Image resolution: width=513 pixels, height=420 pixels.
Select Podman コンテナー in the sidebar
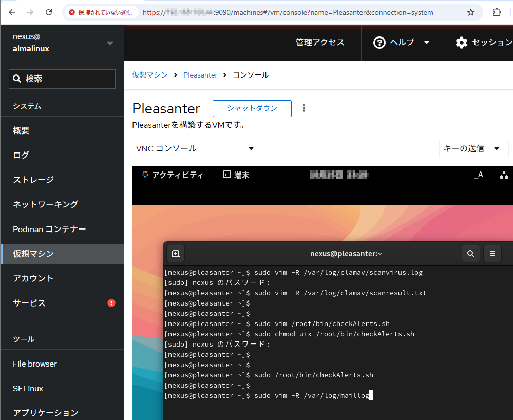pyautogui.click(x=49, y=229)
